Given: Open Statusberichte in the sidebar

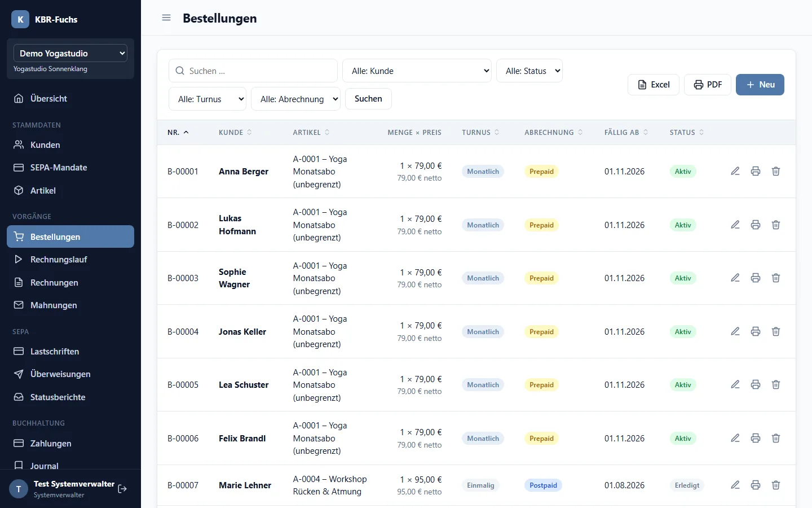Looking at the screenshot, I should 70,397.
